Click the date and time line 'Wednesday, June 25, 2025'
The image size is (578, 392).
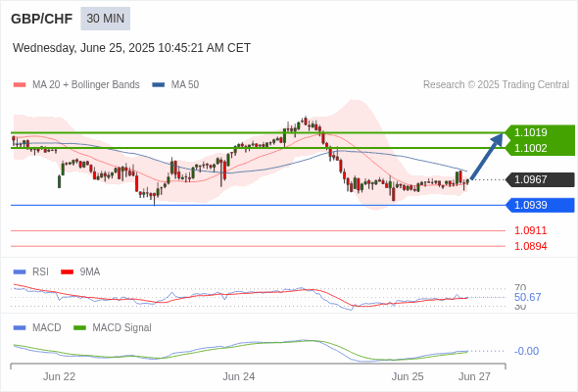131,48
